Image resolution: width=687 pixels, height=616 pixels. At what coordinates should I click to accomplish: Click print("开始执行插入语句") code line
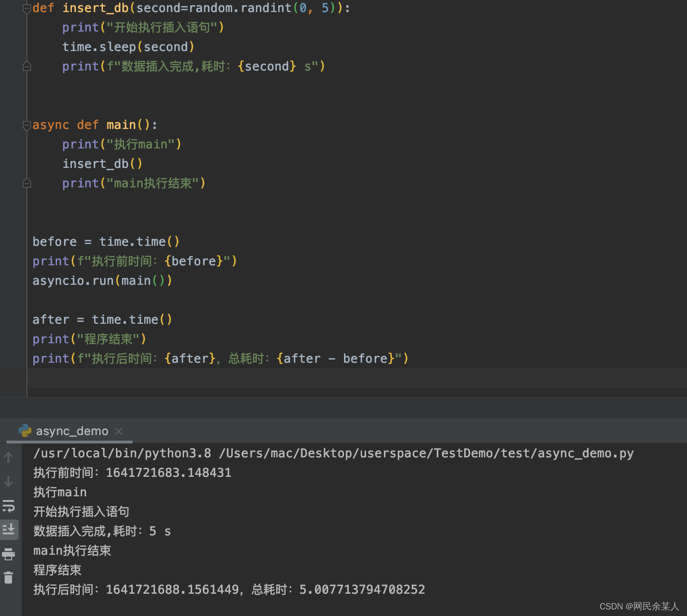(x=143, y=27)
